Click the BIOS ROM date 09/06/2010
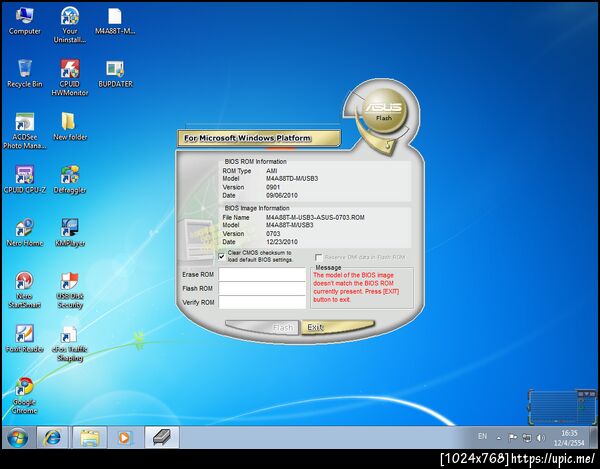 tap(282, 195)
